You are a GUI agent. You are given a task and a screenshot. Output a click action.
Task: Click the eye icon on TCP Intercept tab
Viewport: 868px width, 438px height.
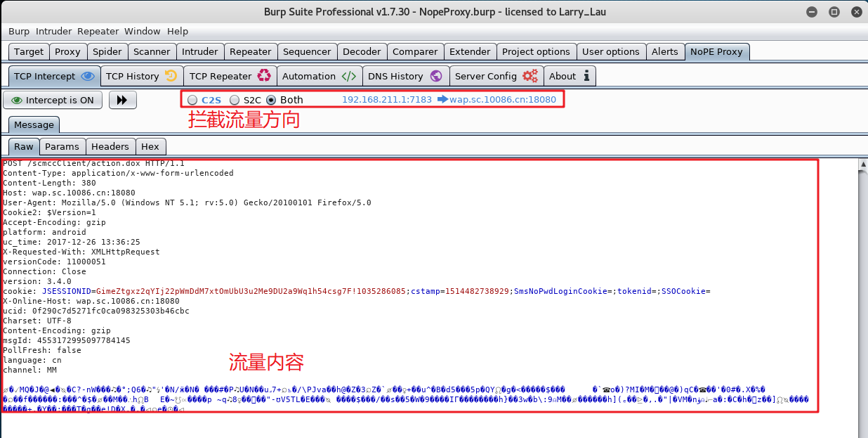coord(88,76)
